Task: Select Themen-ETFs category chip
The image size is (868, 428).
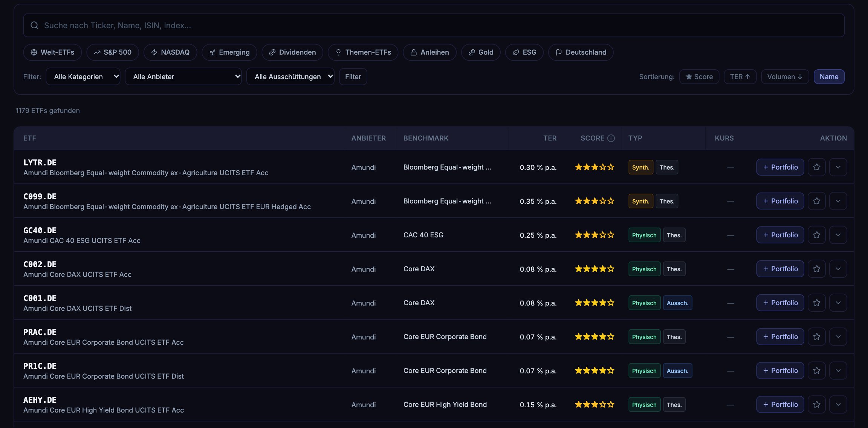Action: coord(363,52)
